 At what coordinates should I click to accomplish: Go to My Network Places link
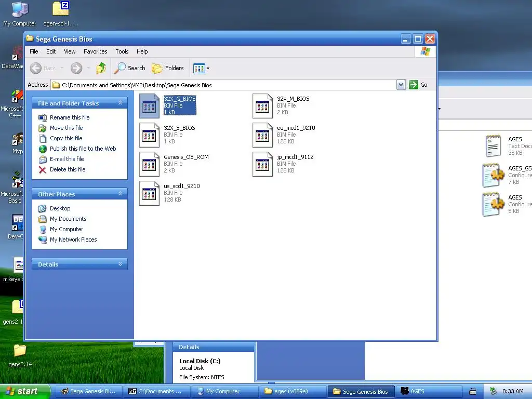68,240
